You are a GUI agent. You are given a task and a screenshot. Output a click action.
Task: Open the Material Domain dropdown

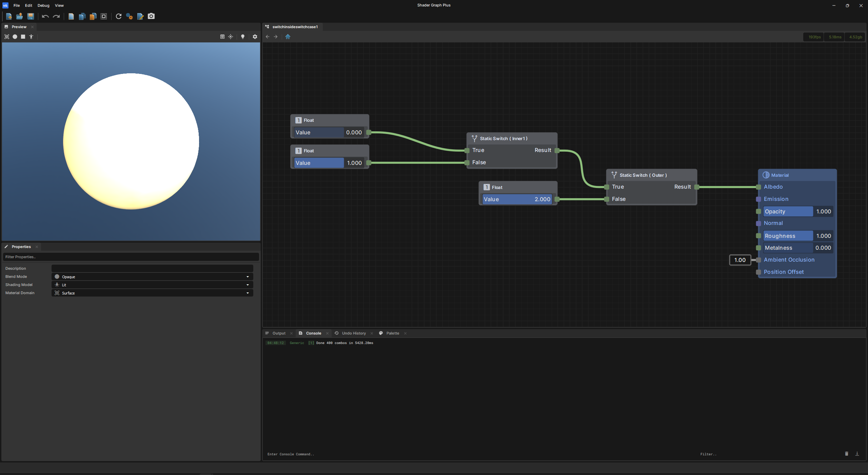tap(152, 293)
